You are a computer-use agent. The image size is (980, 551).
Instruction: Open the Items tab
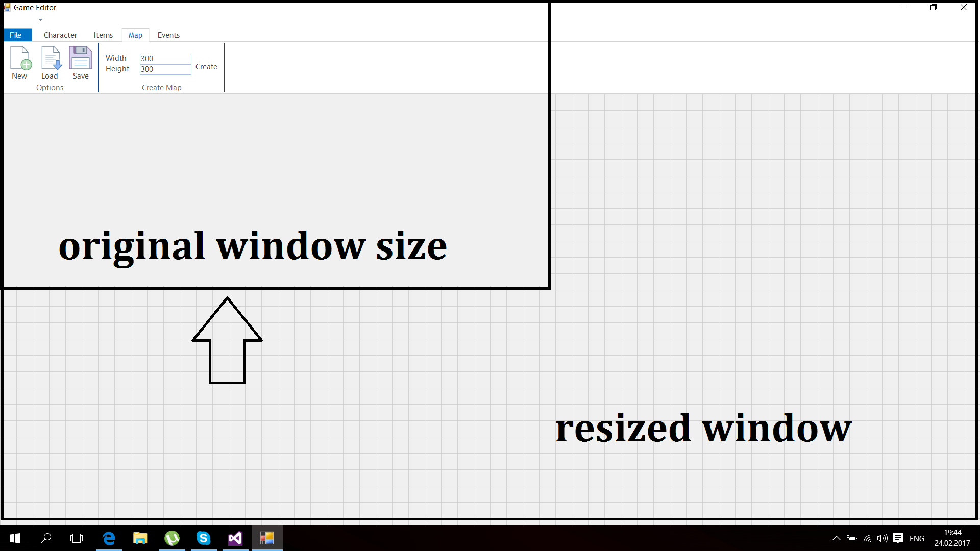[102, 34]
